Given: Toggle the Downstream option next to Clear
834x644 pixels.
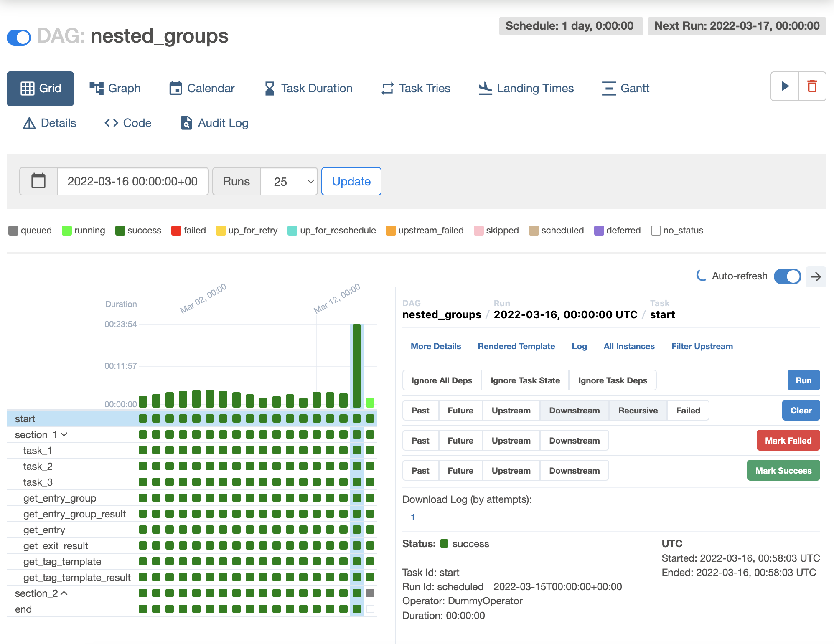Looking at the screenshot, I should (574, 411).
